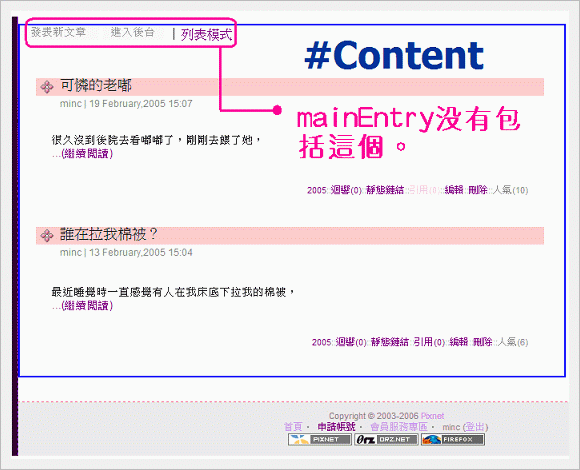
Task: Click the 2005 link in the 可憐的老嘟 footer
Action: (317, 190)
